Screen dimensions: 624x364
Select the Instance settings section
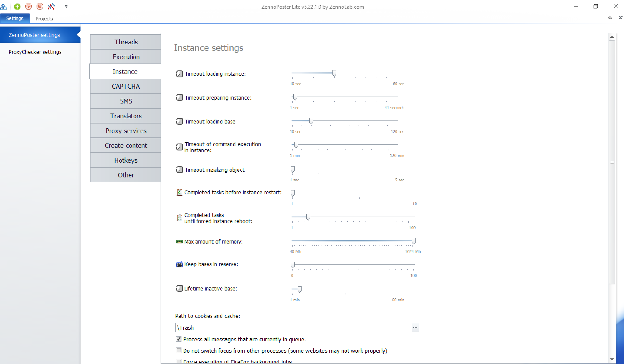click(125, 72)
